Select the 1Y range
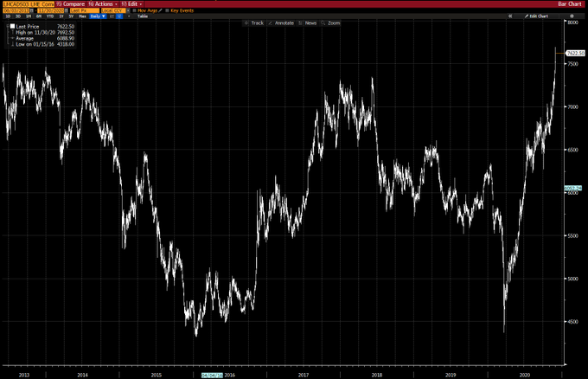 (x=61, y=16)
